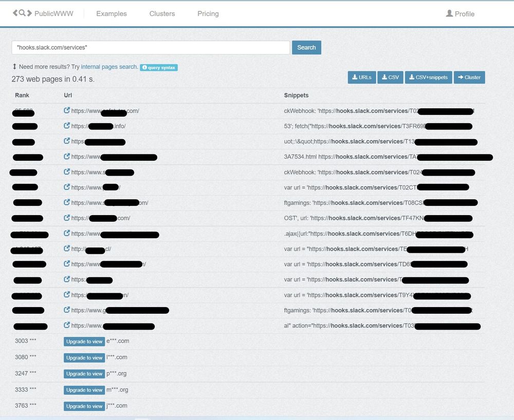Click the query syntax info badge
This screenshot has height=420, width=514.
159,67
